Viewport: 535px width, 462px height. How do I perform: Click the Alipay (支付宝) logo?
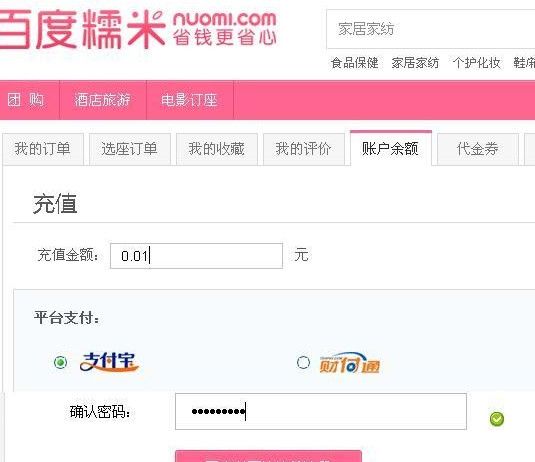pos(109,362)
